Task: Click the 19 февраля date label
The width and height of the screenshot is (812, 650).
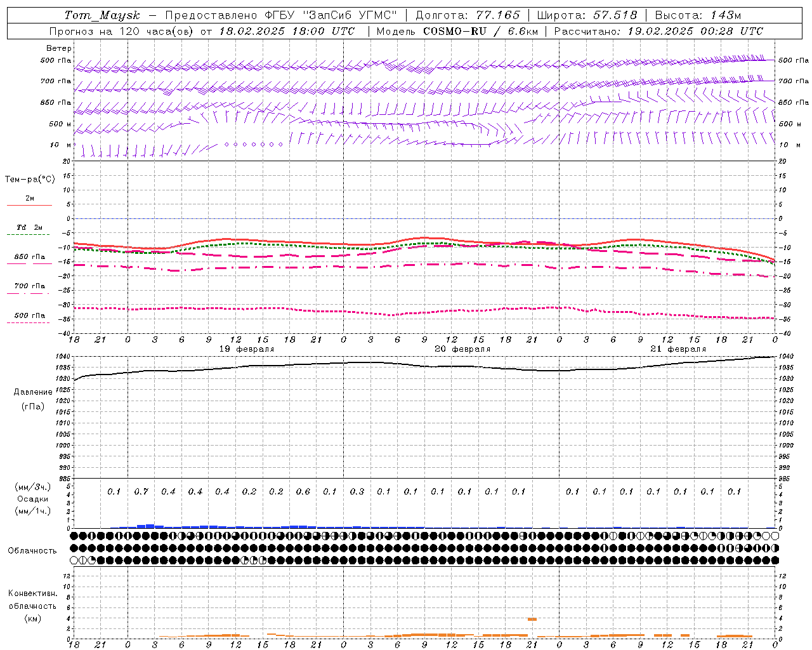Action: 247,349
